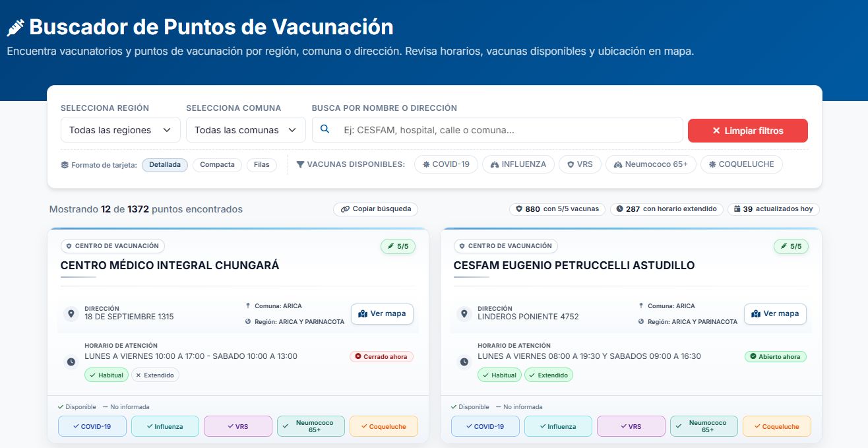Enable the Neumococo 65+ filter chip
The width and height of the screenshot is (868, 448).
pos(650,164)
